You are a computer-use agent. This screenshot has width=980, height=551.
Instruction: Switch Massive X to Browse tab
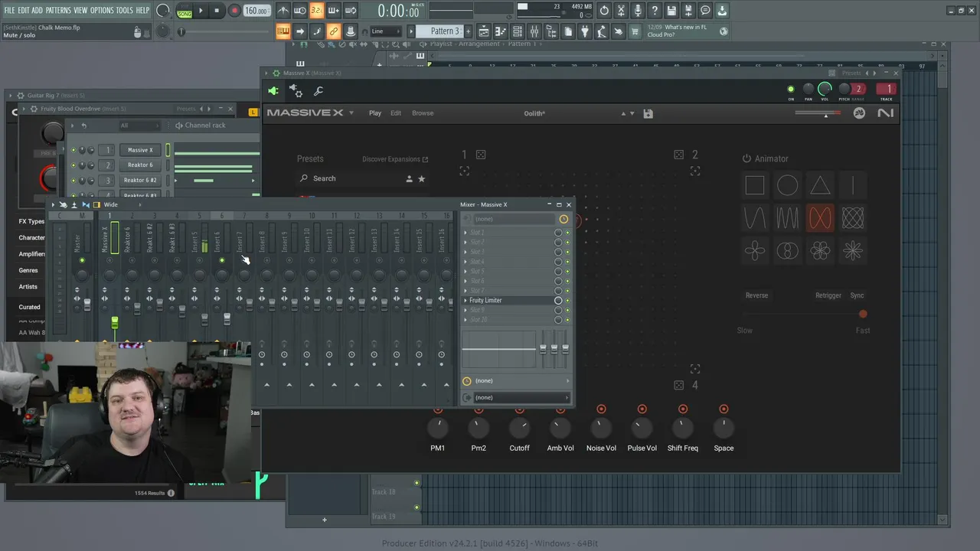pyautogui.click(x=423, y=113)
